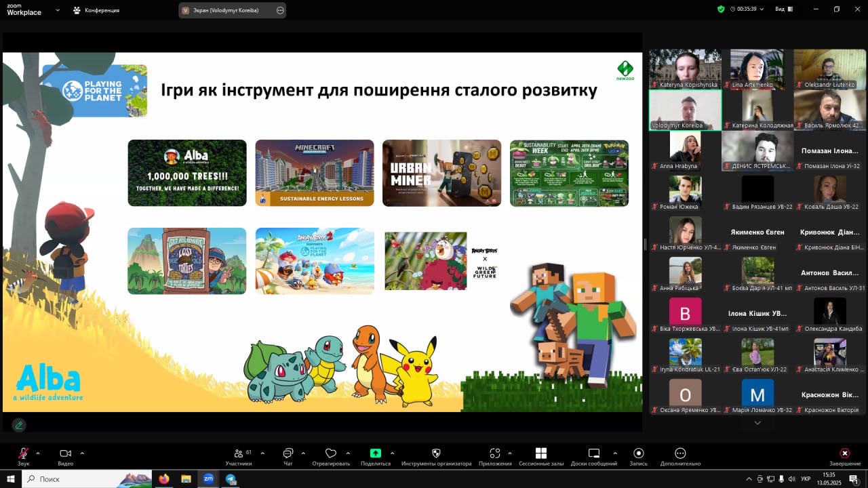Image resolution: width=868 pixels, height=488 pixels.
Task: Open the Приложения apps icon
Action: 495,453
